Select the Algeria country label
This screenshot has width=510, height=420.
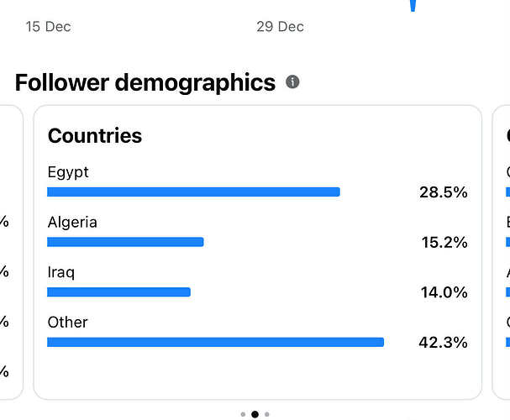pos(72,223)
